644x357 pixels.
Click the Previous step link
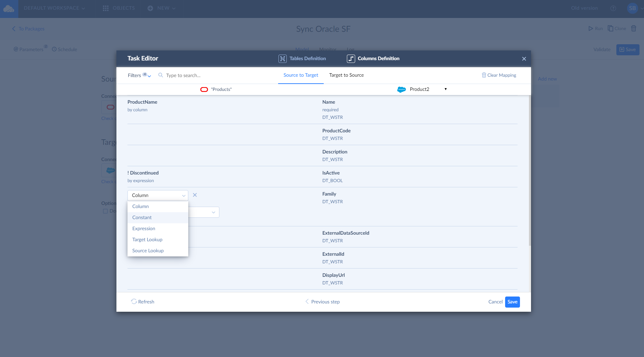click(323, 302)
